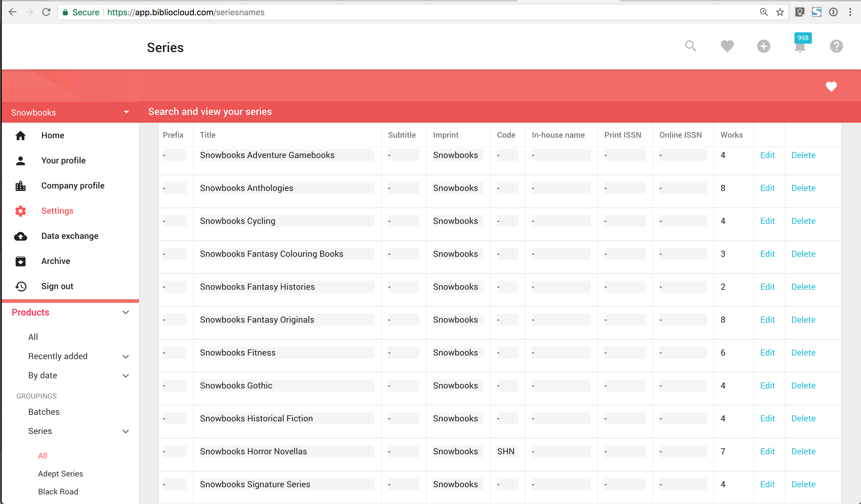Edit Snowbooks Horror Novellas series

pyautogui.click(x=767, y=451)
